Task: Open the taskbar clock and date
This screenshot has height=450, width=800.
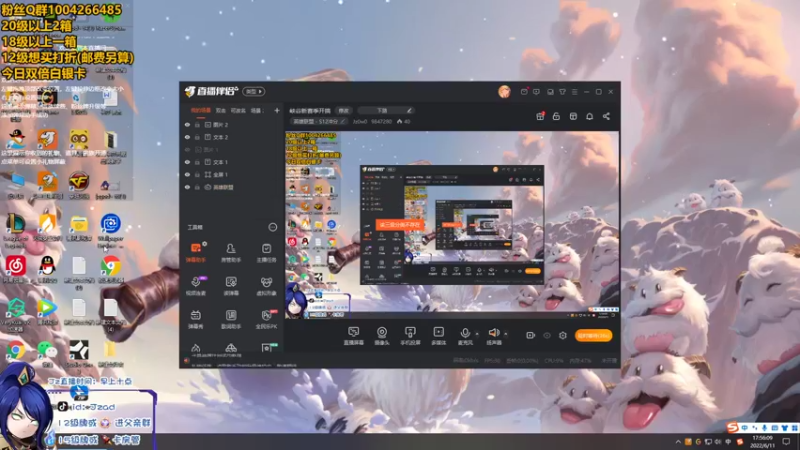Action: pos(763,442)
